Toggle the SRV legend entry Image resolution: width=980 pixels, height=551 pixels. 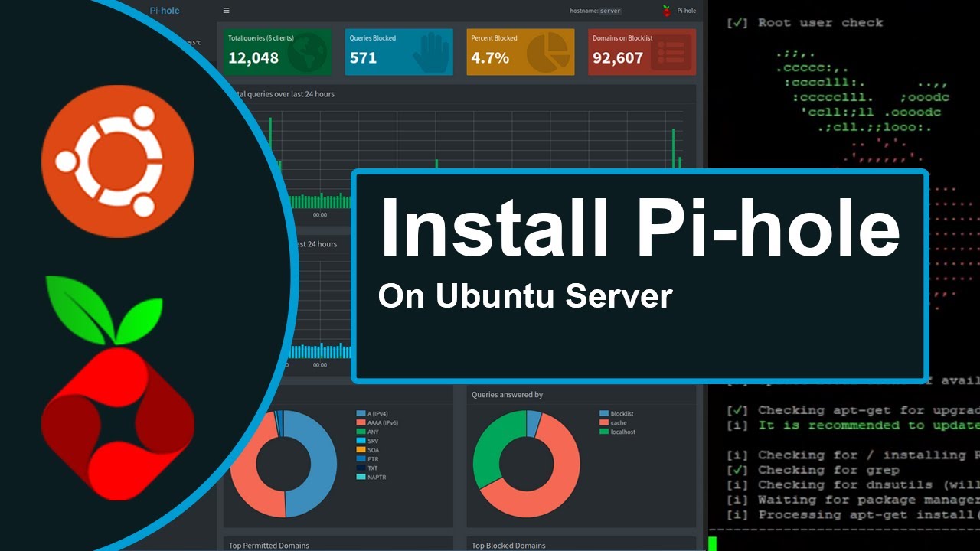click(368, 441)
